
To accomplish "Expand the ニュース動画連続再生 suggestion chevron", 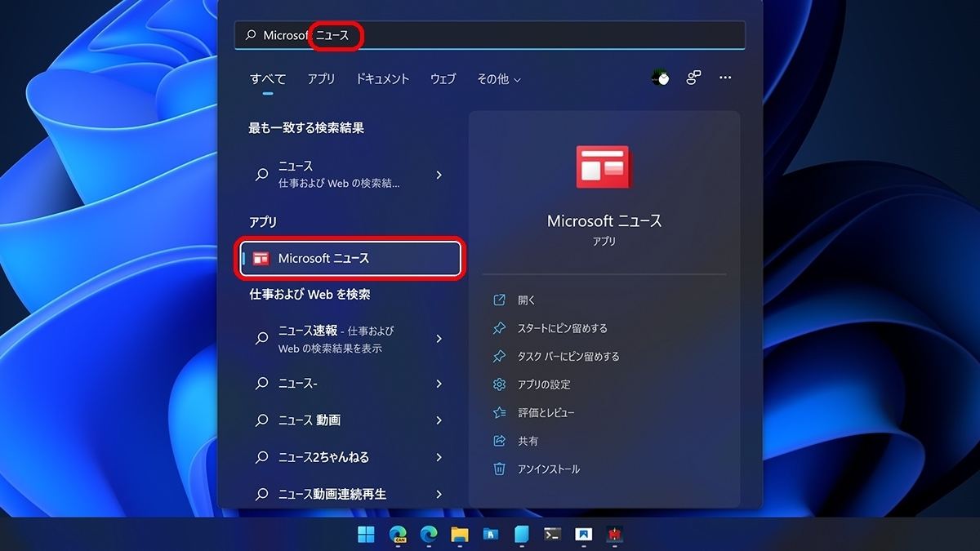I will tap(439, 494).
